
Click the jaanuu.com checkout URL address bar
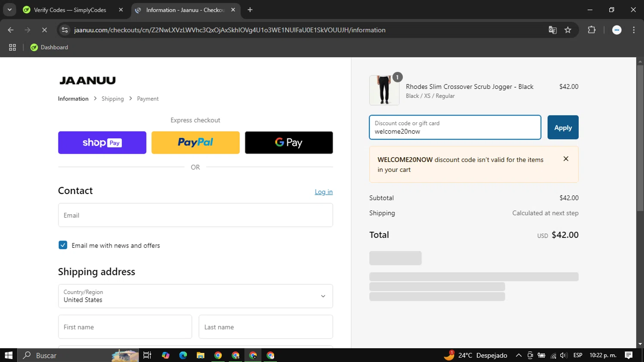pyautogui.click(x=230, y=30)
